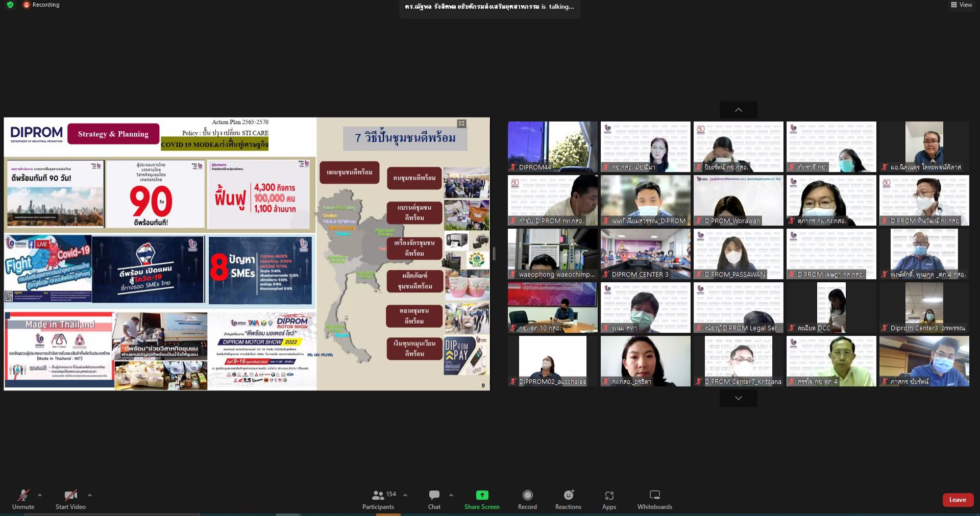Image resolution: width=980 pixels, height=516 pixels.
Task: Show next gallery page with down chevron
Action: pyautogui.click(x=738, y=398)
